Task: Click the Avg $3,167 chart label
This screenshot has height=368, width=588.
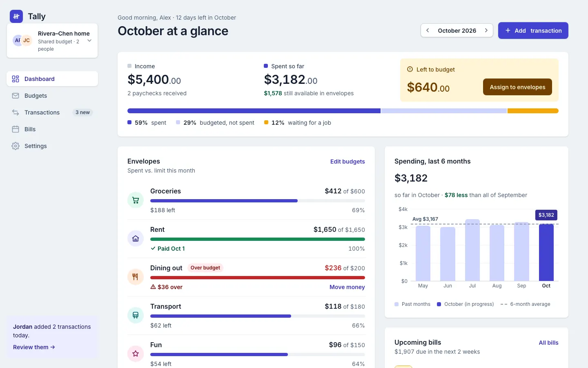Action: coord(425,219)
